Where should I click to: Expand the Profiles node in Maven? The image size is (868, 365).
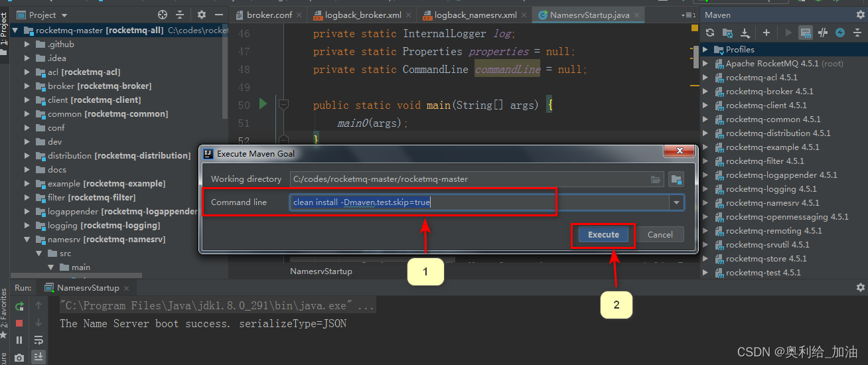click(x=705, y=50)
